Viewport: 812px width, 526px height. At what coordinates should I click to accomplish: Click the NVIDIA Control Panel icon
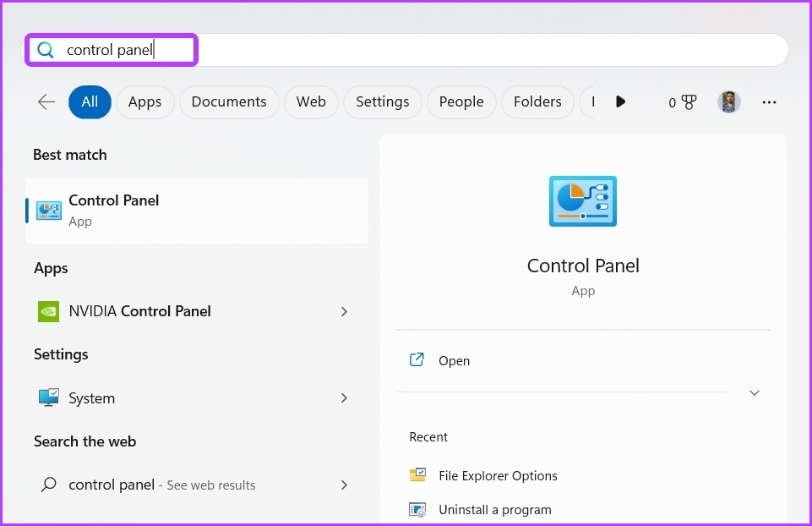click(49, 311)
